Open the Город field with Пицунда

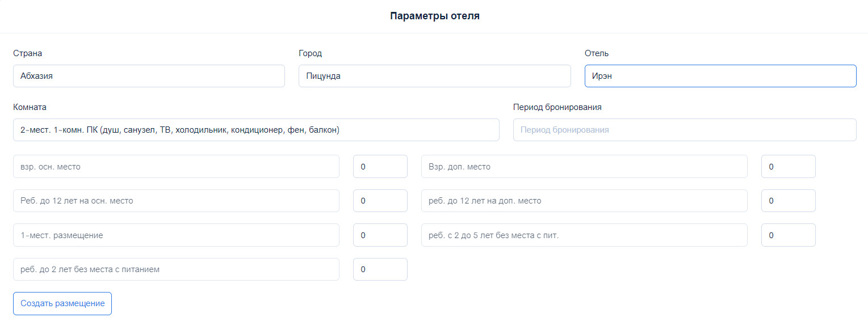434,76
